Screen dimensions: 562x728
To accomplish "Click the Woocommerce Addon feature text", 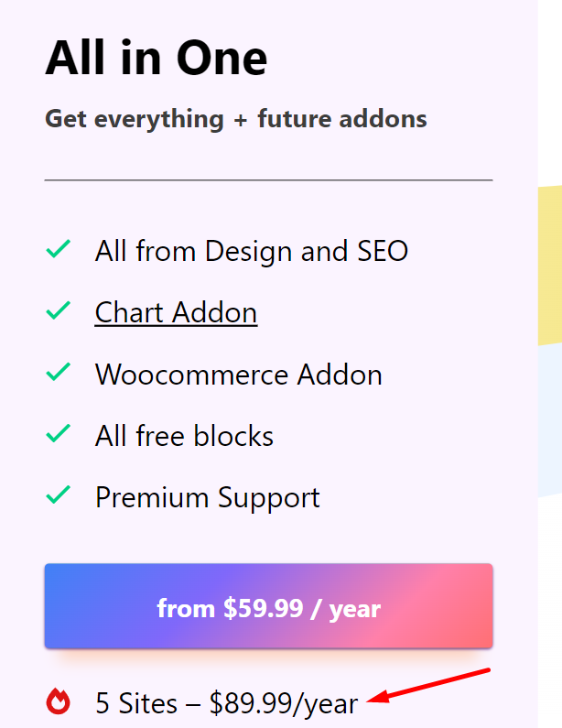I will pyautogui.click(x=238, y=374).
